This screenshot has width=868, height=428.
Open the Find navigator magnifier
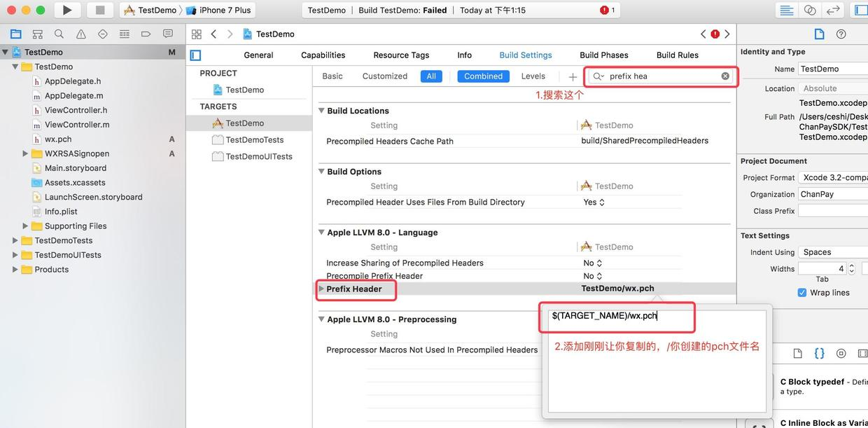[x=59, y=34]
